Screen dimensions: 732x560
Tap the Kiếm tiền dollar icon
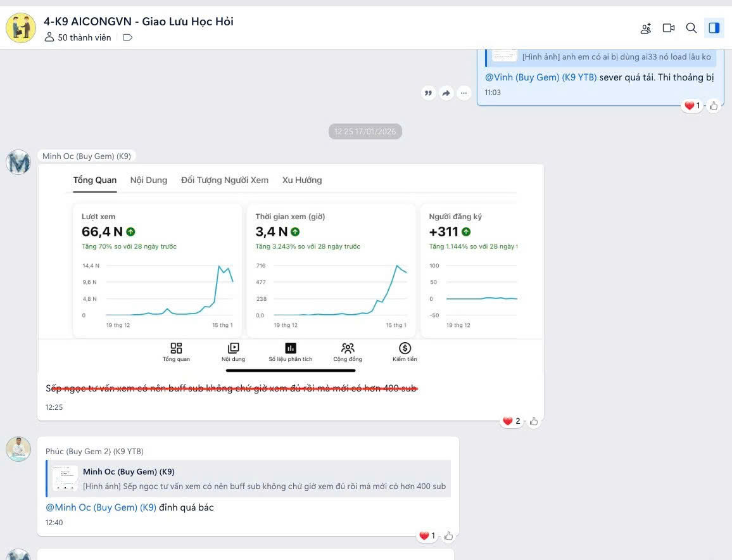[405, 352]
